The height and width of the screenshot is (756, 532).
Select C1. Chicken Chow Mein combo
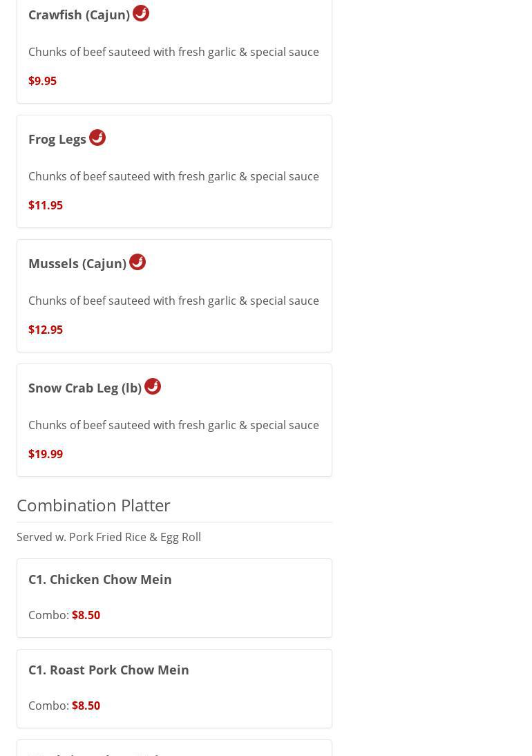point(100,579)
